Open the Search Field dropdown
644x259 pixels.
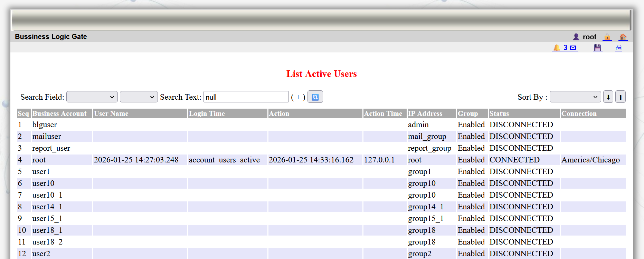[92, 97]
